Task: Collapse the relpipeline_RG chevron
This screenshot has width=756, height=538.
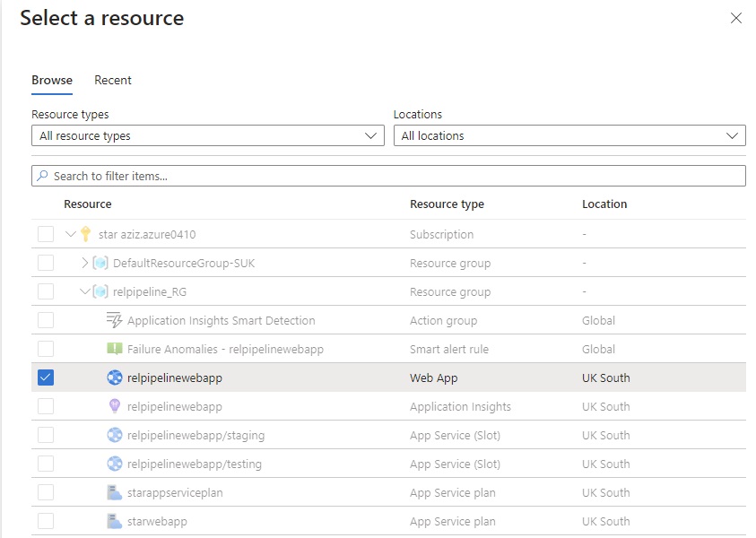Action: (x=85, y=291)
